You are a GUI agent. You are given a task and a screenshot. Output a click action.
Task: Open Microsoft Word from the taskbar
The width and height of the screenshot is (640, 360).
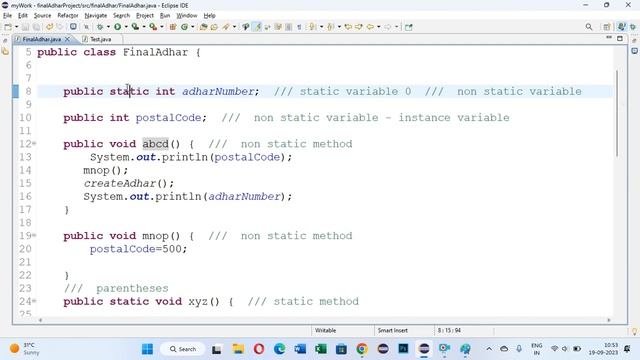[x=300, y=349]
